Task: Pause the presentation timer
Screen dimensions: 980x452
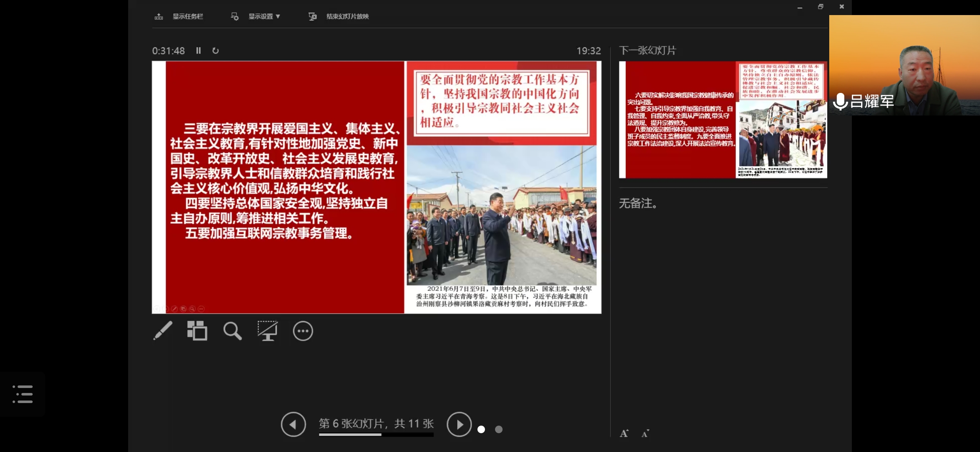Action: click(x=199, y=51)
